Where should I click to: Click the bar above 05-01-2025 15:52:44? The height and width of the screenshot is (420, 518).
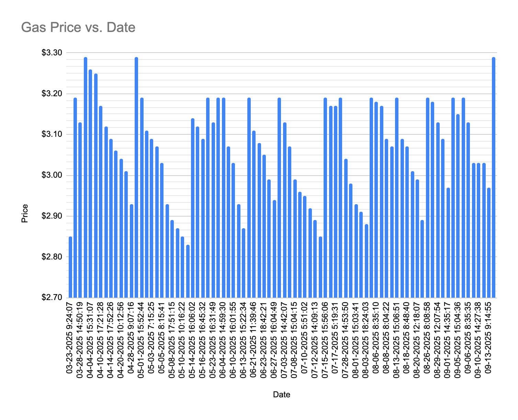pyautogui.click(x=142, y=198)
